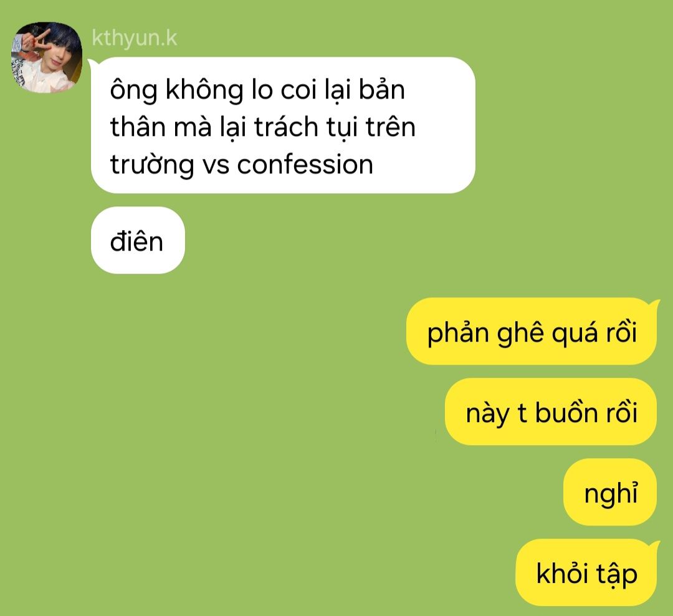The image size is (673, 616).
Task: Open kthyun.k's profile picture avatar
Action: click(46, 57)
